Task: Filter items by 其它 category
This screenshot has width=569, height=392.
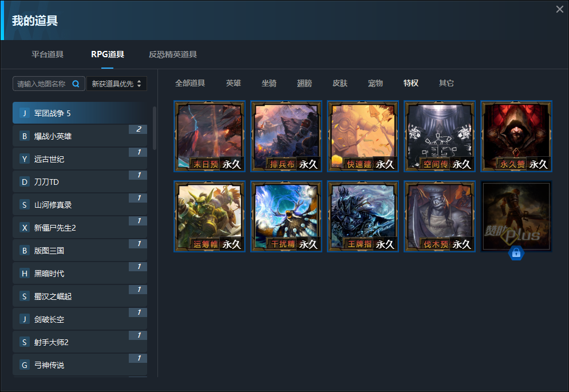Action: click(x=446, y=83)
